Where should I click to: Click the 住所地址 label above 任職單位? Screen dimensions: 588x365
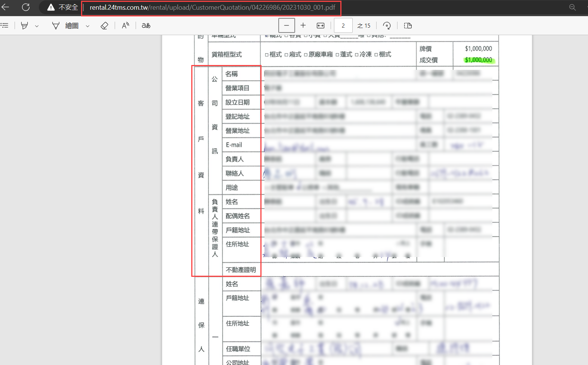click(238, 324)
